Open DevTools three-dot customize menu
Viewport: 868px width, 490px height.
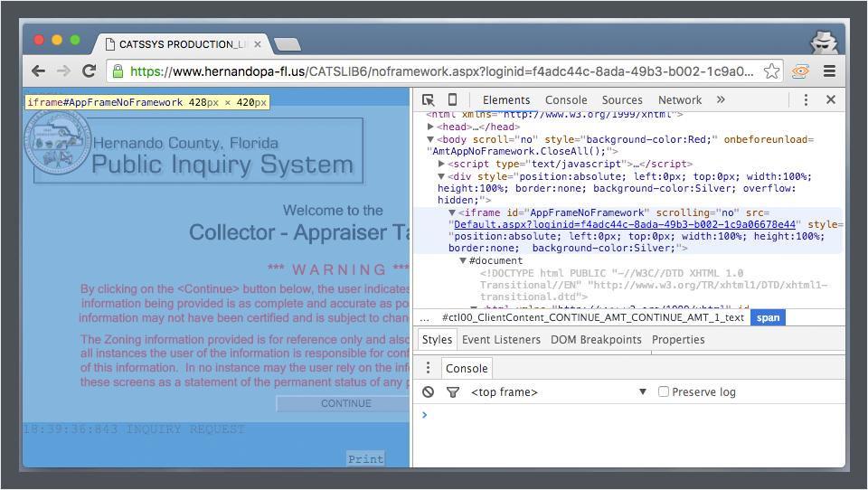pyautogui.click(x=807, y=100)
